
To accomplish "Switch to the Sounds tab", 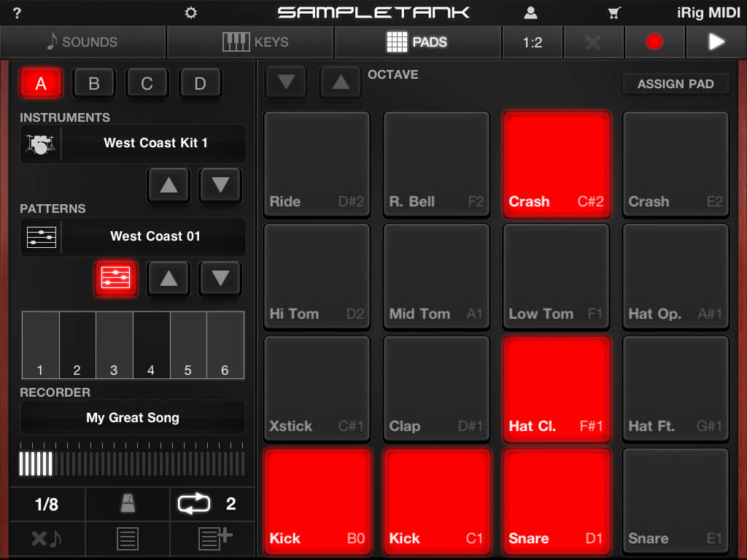I will coord(83,42).
